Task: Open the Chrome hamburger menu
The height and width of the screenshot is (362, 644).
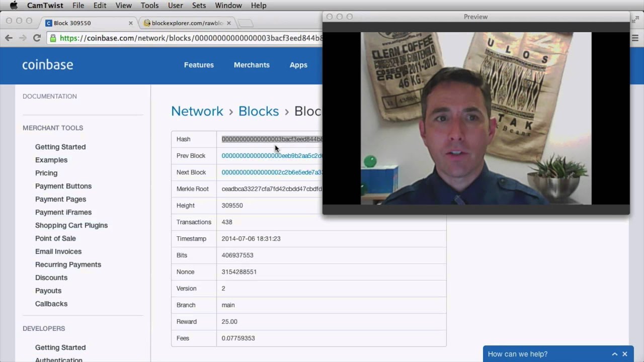Action: (x=634, y=38)
